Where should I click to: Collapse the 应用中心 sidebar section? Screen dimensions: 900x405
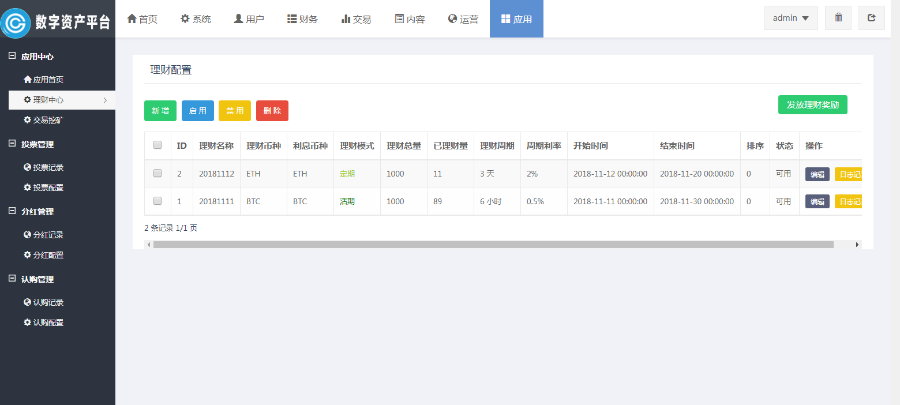coord(12,56)
